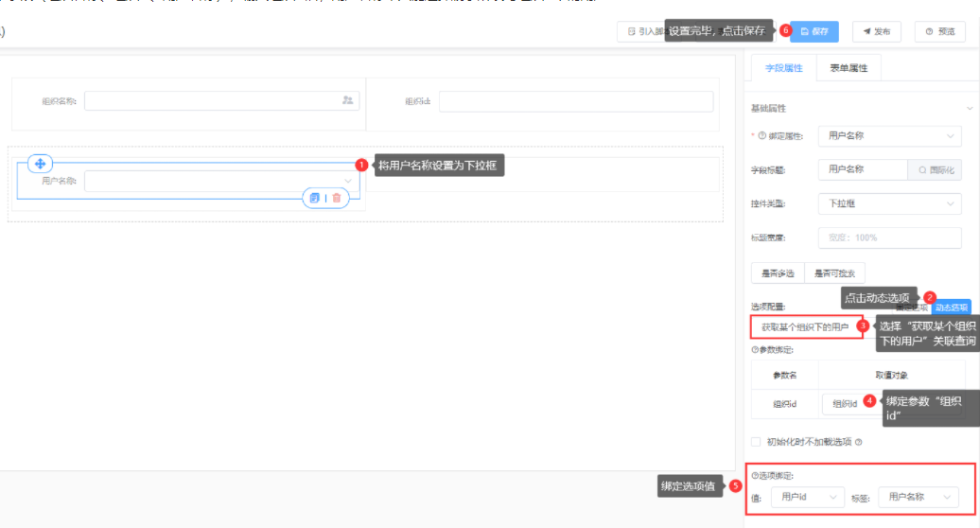Click the 组织名称 input on canvas
Screen dimensions: 980x528
(x=222, y=100)
